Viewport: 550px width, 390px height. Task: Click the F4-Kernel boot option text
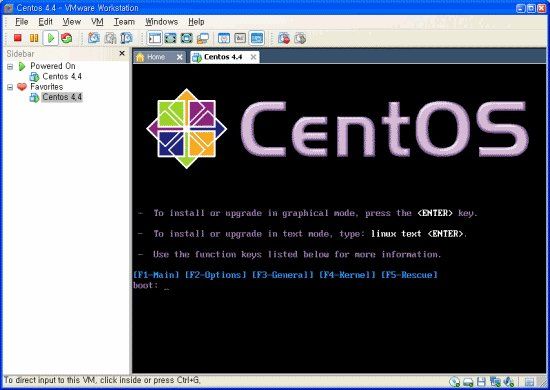[x=347, y=275]
